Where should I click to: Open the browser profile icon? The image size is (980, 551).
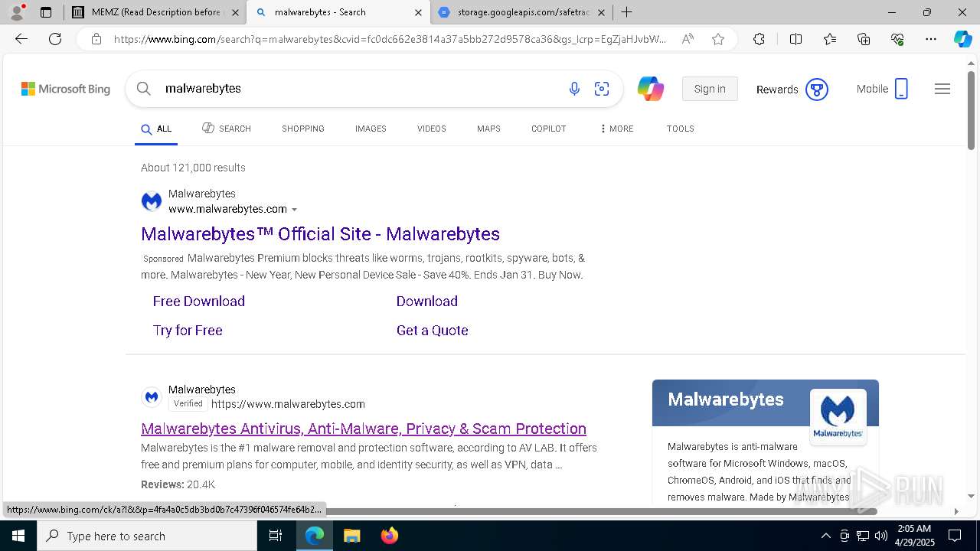coord(16,12)
